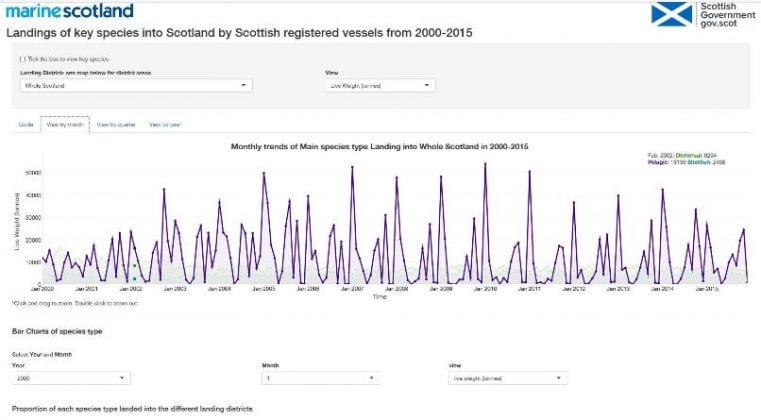Screen dimensions: 761x420
Task: Switch to the Guide tab
Action: click(x=26, y=125)
